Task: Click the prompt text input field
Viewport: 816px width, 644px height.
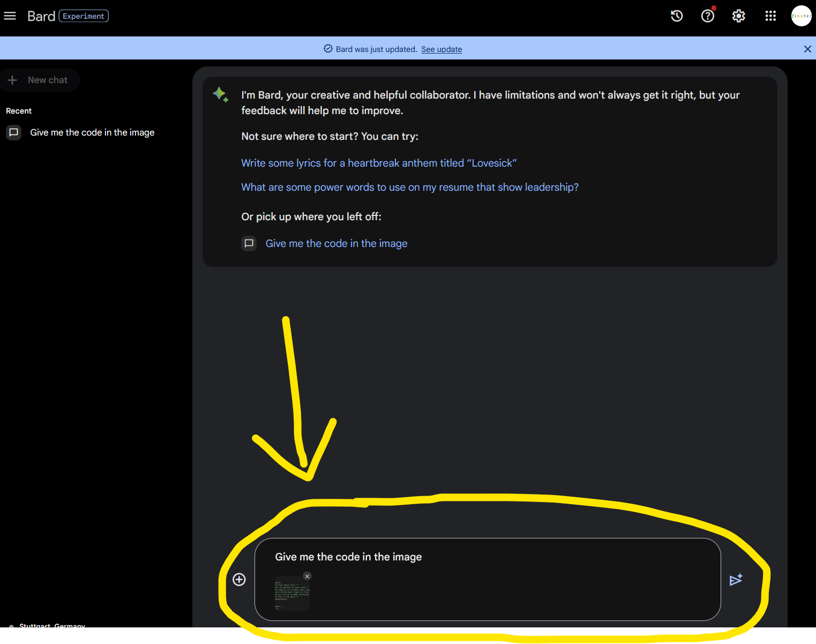Action: pos(482,557)
